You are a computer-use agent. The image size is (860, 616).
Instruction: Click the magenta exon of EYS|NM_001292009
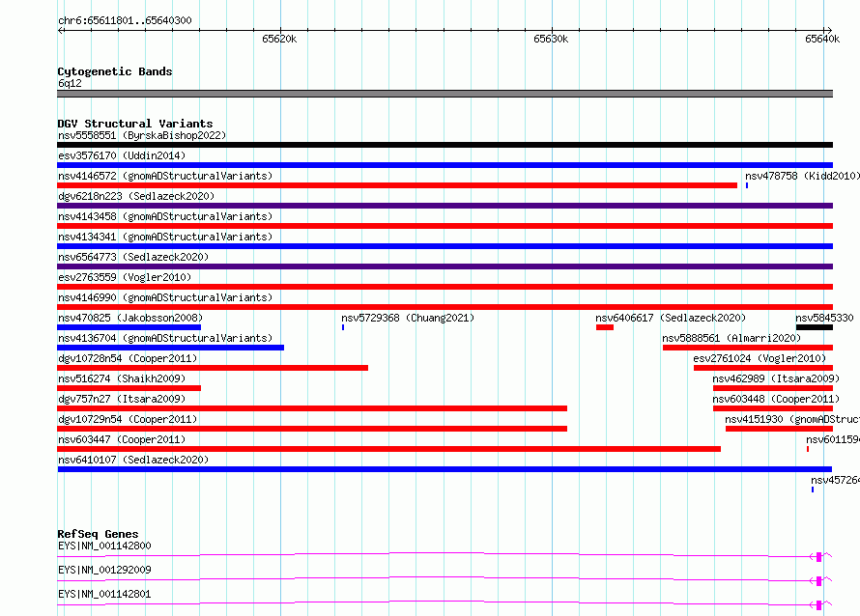pyautogui.click(x=818, y=581)
